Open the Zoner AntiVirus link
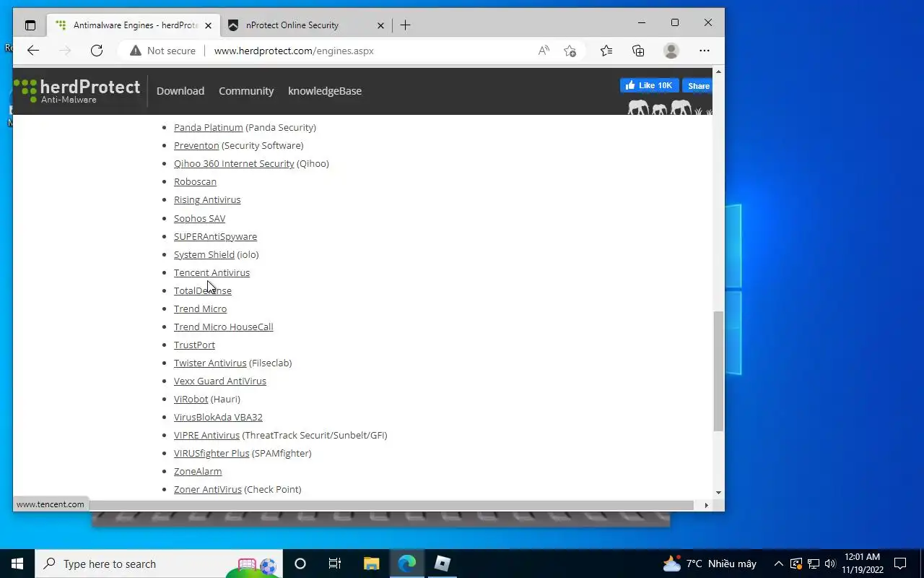The width and height of the screenshot is (924, 578). 208,489
